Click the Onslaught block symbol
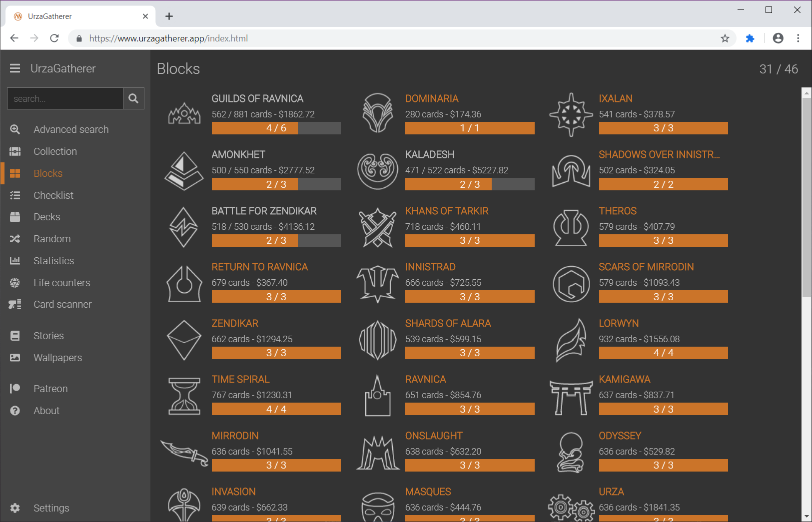The image size is (812, 522). coord(378,453)
